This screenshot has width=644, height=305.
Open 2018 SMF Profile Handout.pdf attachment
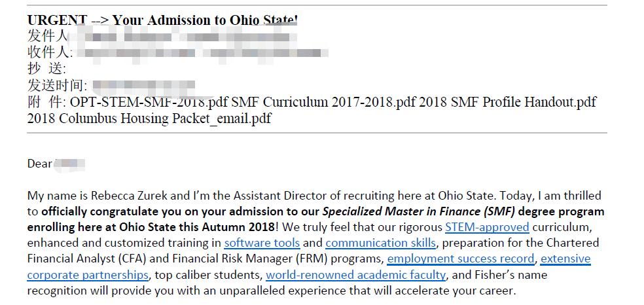507,101
